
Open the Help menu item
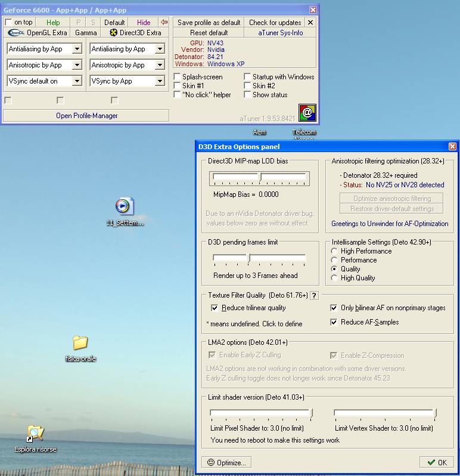click(53, 23)
